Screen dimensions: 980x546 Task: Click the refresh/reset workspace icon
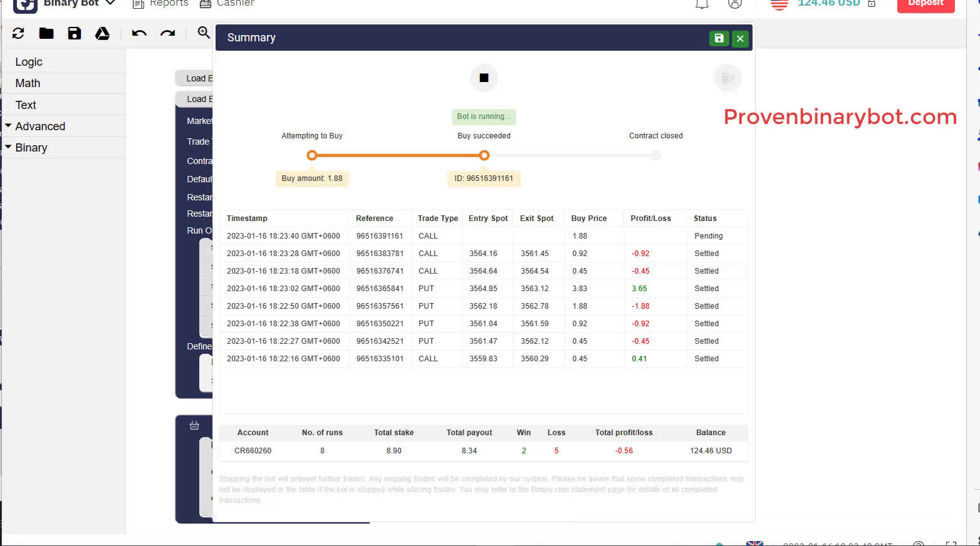18,34
